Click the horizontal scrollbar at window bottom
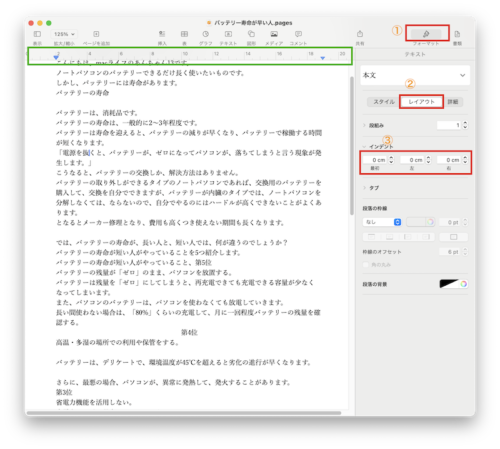 [x=184, y=413]
